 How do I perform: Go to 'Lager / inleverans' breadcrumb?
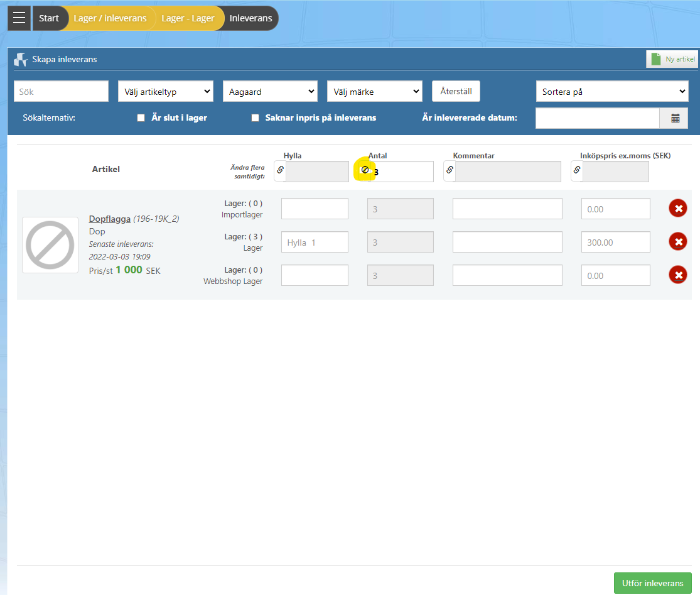tap(110, 18)
